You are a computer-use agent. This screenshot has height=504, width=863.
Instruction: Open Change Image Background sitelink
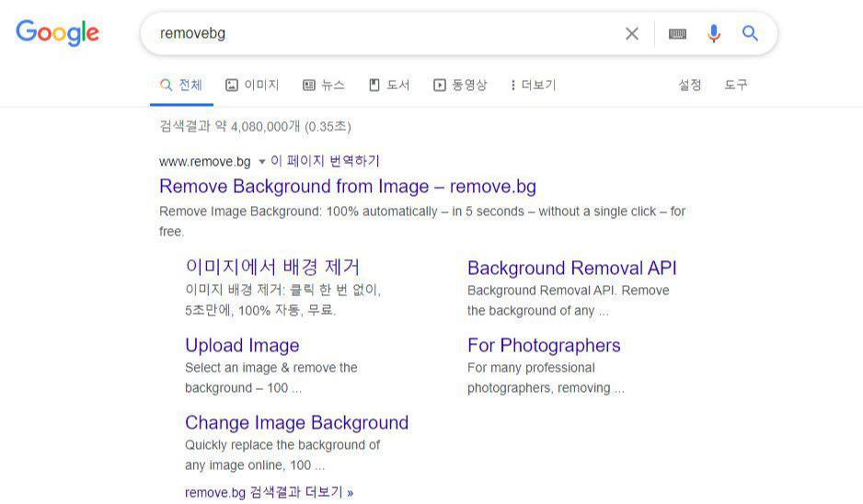[296, 422]
